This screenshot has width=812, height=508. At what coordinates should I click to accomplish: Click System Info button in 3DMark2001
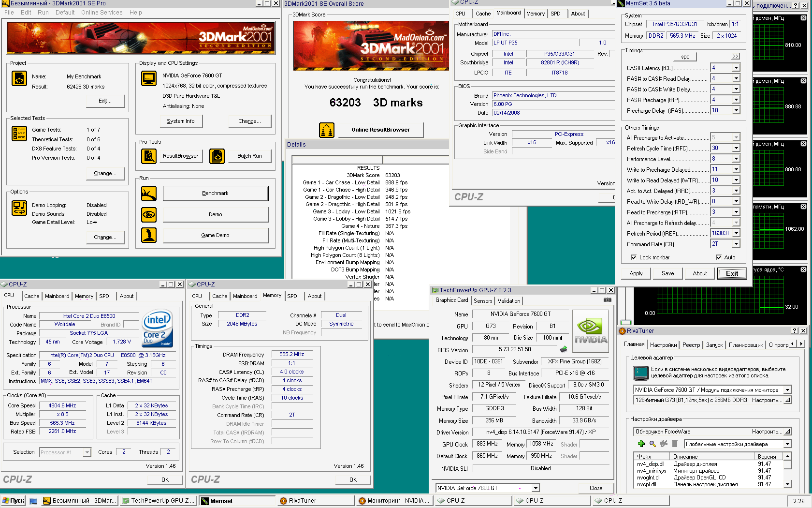(181, 121)
